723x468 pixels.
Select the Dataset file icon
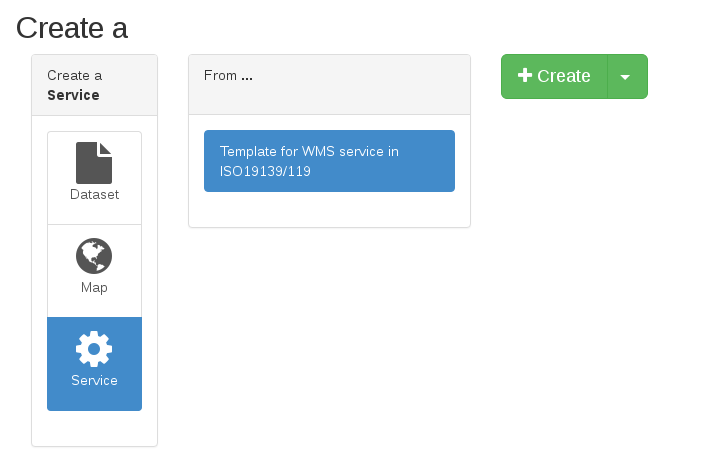point(94,163)
